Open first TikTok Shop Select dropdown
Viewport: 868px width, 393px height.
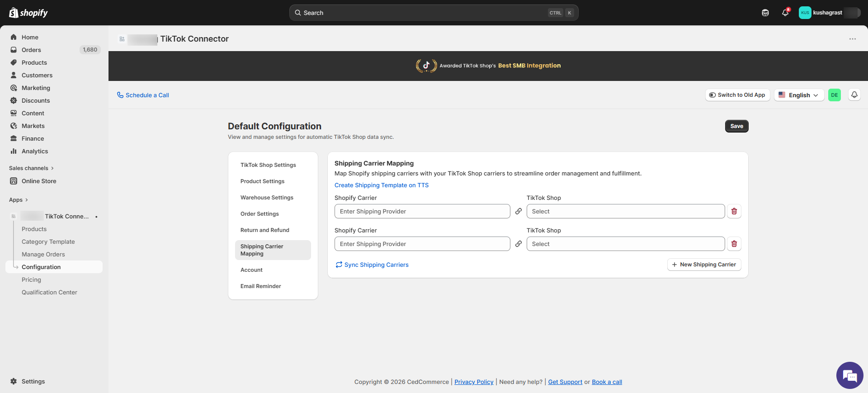coord(625,211)
